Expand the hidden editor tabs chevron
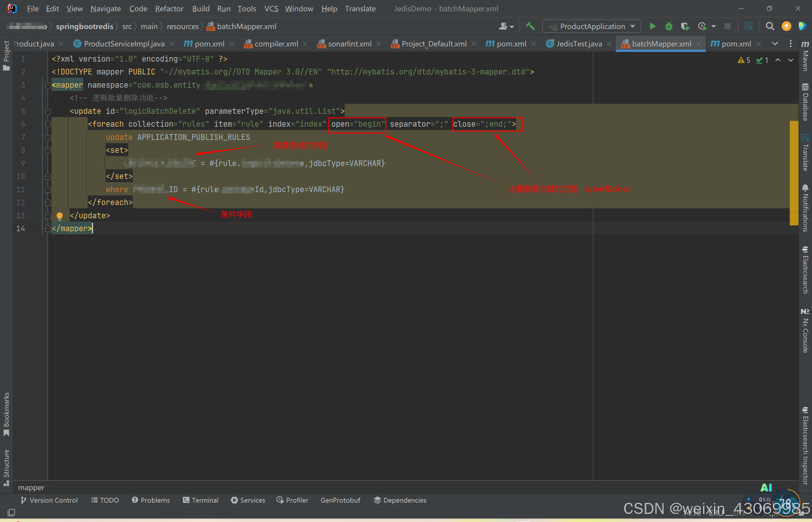The height and width of the screenshot is (522, 812). pos(775,44)
